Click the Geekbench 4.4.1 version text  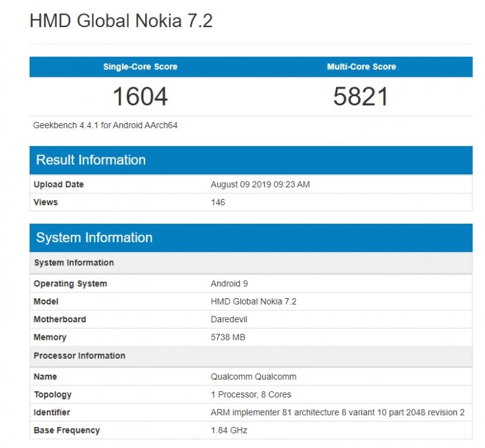click(x=105, y=125)
